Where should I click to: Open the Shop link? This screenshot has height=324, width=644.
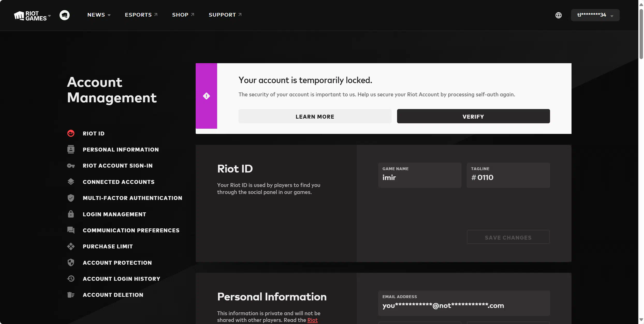(x=183, y=15)
